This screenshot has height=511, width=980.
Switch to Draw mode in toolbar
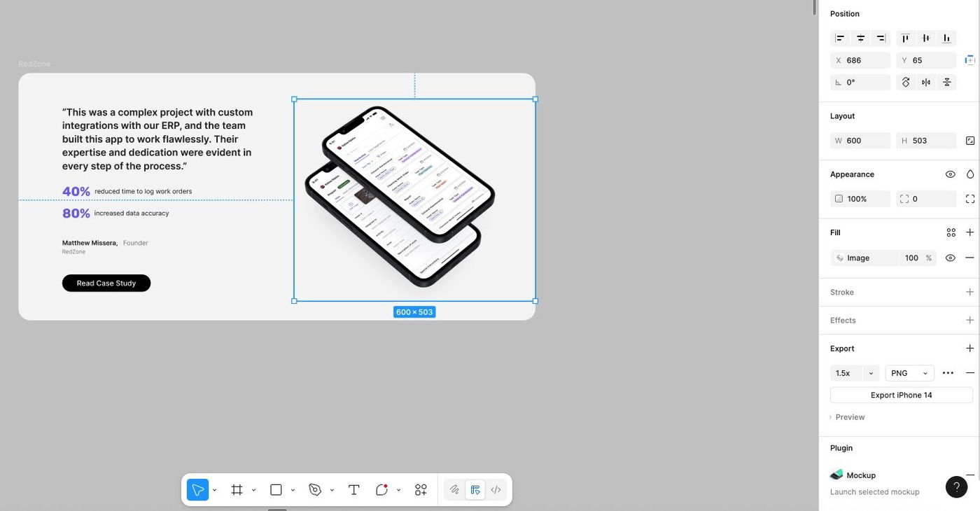454,490
